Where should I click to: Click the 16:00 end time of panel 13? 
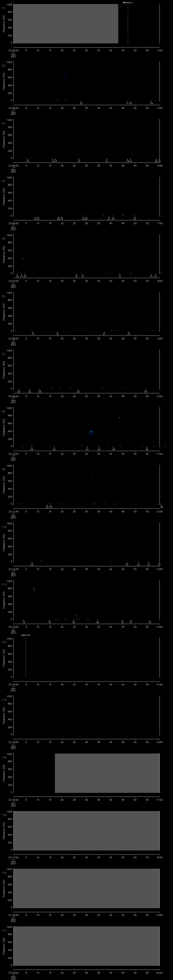click(160, 742)
